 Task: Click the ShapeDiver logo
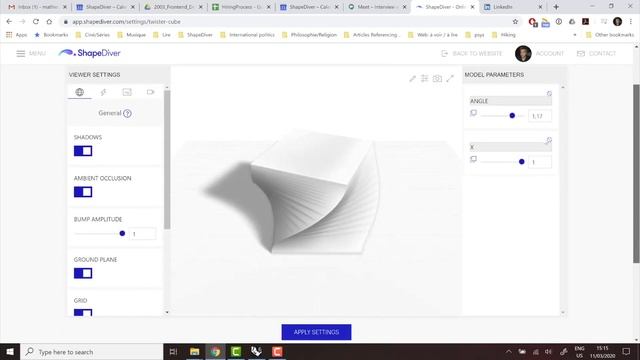[x=90, y=53]
